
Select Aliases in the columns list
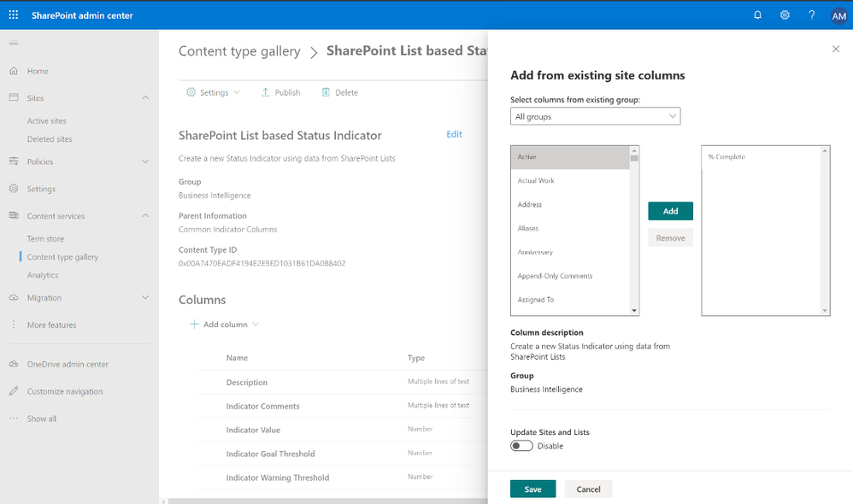(x=570, y=228)
